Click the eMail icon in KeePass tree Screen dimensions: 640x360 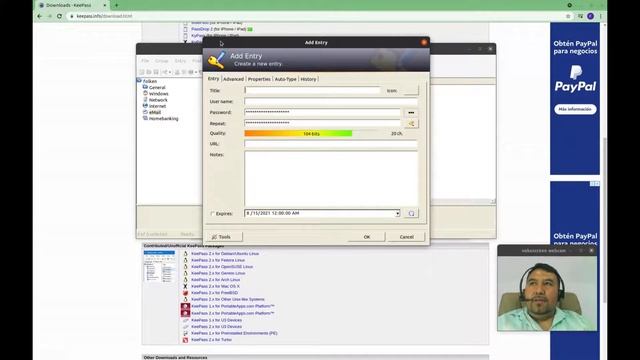click(x=145, y=112)
